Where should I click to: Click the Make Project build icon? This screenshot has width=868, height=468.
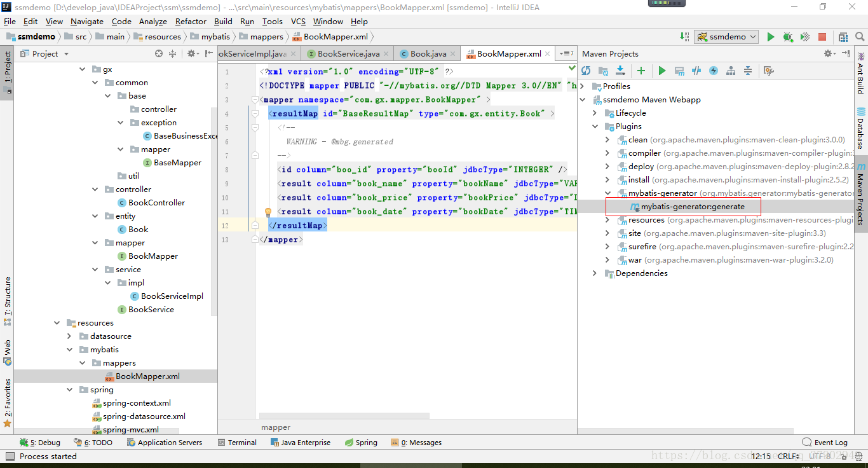click(684, 37)
